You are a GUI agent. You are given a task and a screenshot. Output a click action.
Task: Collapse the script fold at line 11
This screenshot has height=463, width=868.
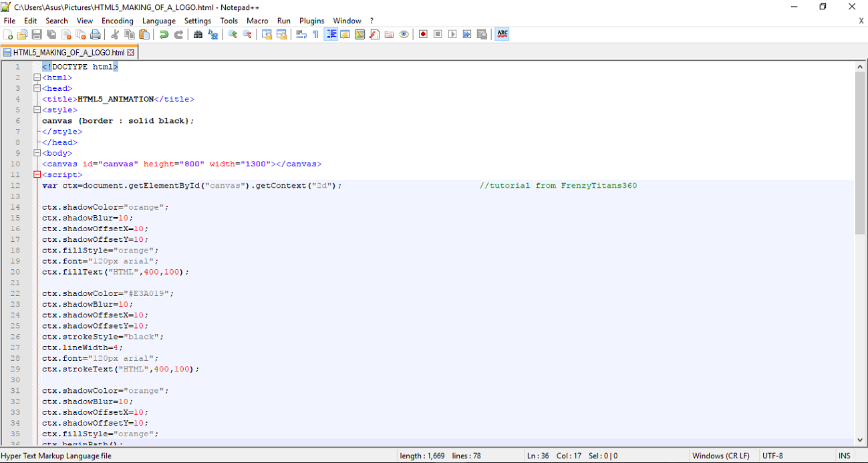coord(37,174)
